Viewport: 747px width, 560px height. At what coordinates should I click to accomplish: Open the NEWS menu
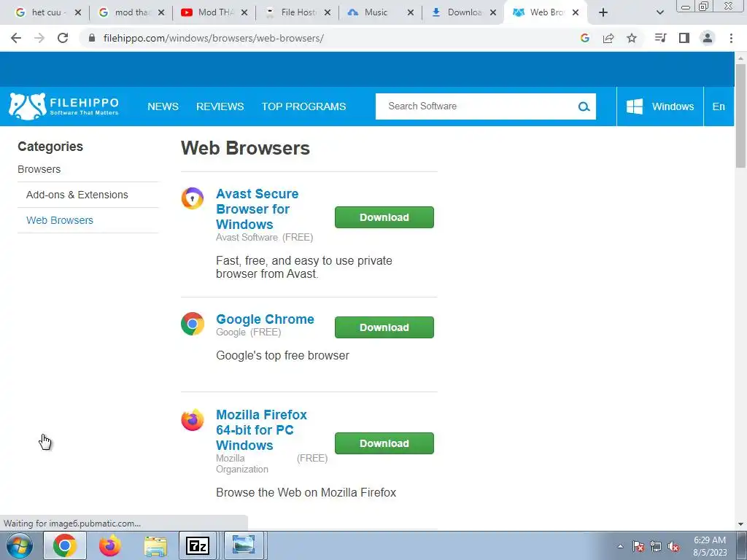click(x=163, y=106)
